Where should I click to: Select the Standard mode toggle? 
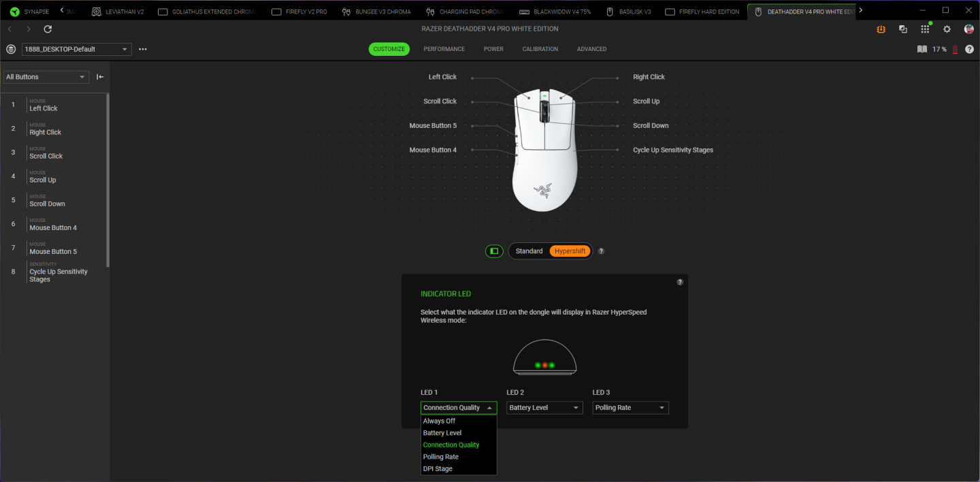pos(529,251)
